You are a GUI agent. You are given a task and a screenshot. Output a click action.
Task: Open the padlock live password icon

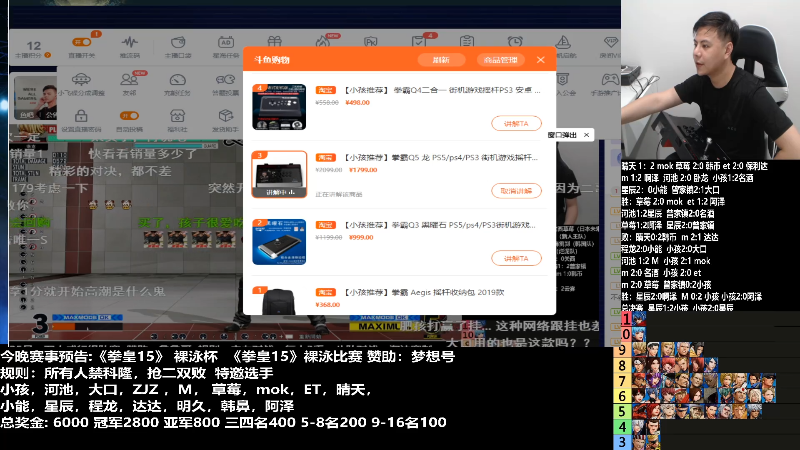point(81,116)
